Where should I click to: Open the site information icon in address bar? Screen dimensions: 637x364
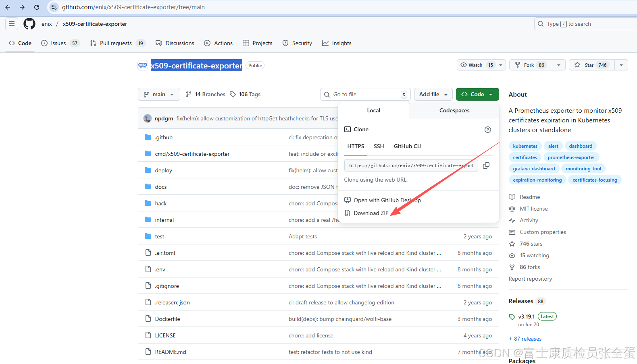coord(54,7)
